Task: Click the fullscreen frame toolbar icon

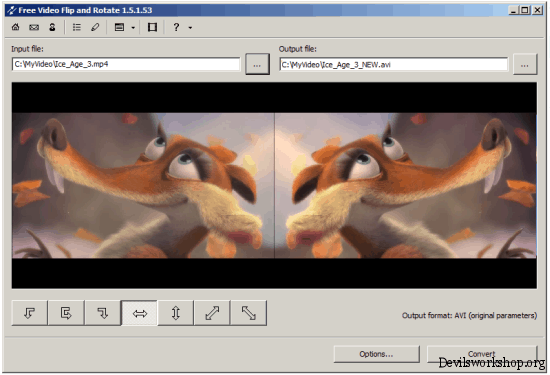Action: [152, 27]
